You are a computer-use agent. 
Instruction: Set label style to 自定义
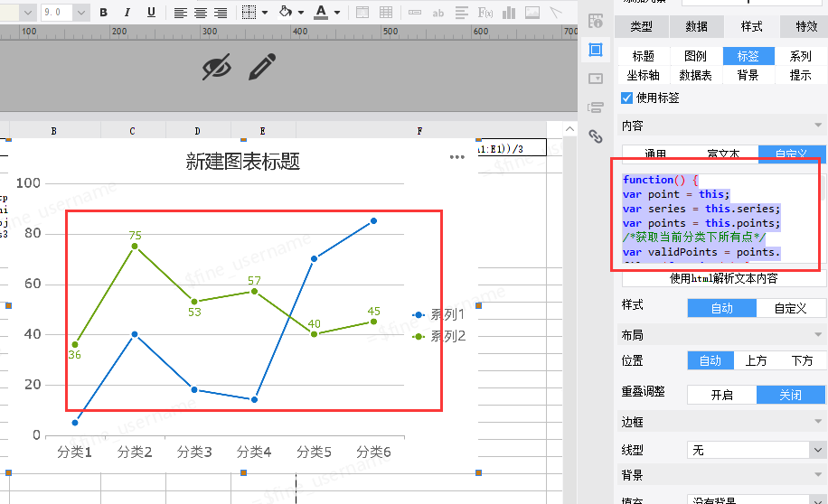pos(791,308)
